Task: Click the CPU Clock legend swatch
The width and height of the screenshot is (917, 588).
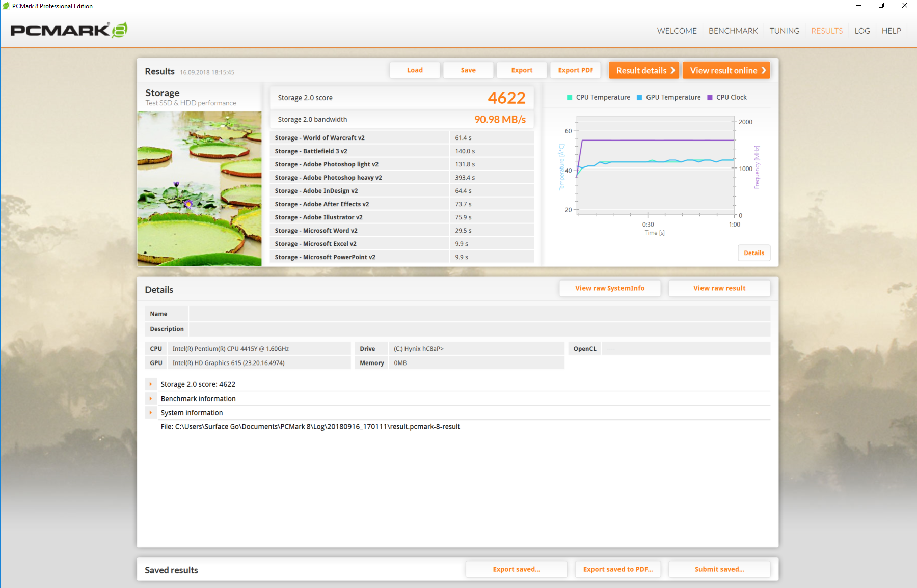Action: 710,97
